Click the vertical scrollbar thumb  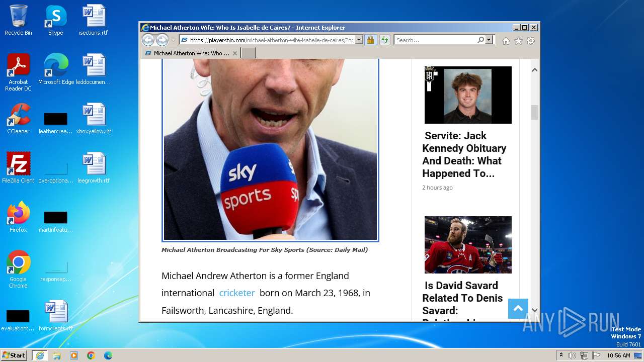click(x=535, y=112)
